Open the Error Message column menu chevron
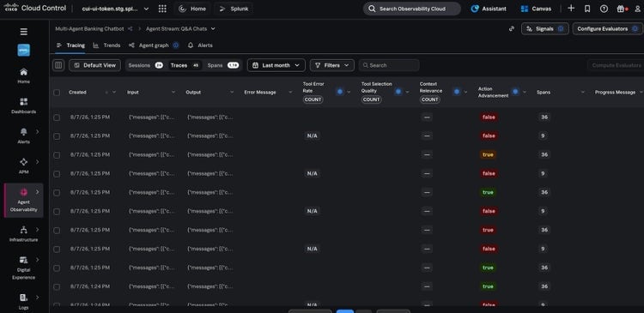This screenshot has width=644, height=313. pyautogui.click(x=290, y=93)
